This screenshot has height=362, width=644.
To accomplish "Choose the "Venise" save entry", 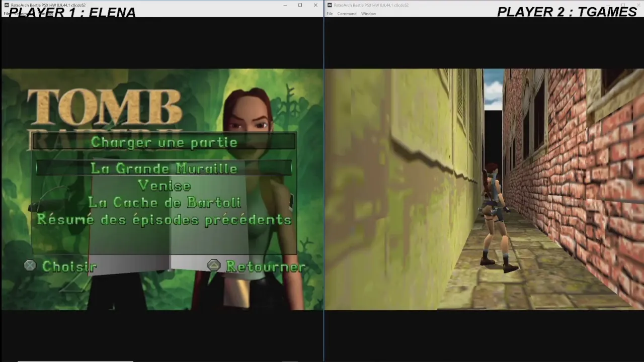I will (164, 186).
